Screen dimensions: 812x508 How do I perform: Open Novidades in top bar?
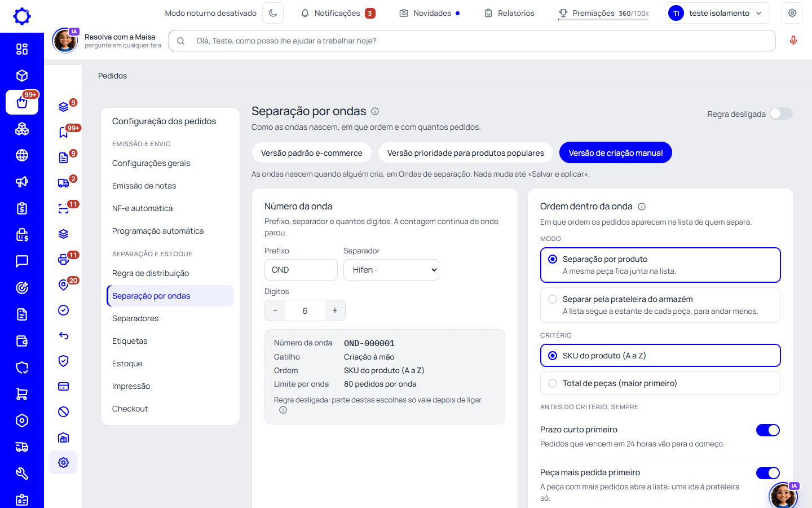[430, 13]
